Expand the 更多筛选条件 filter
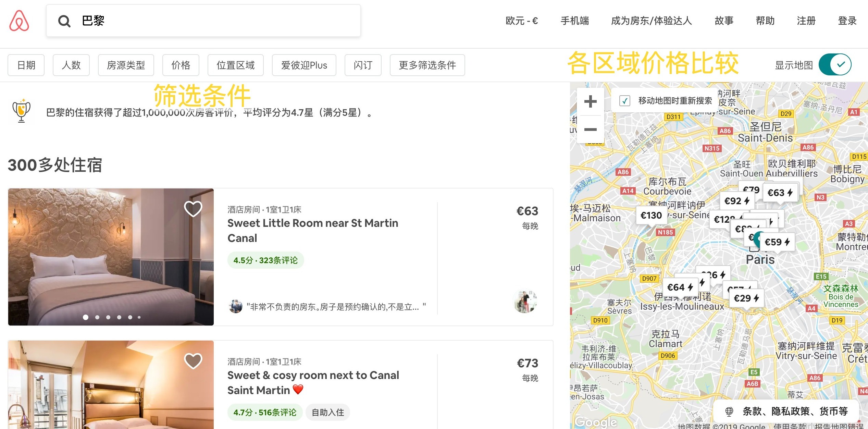The height and width of the screenshot is (429, 868). point(427,65)
